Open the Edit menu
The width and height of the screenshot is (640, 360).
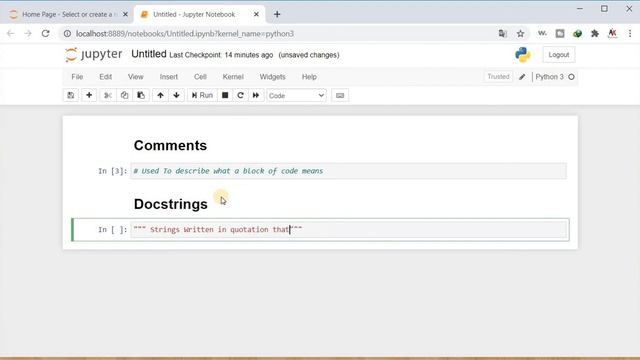click(x=105, y=77)
